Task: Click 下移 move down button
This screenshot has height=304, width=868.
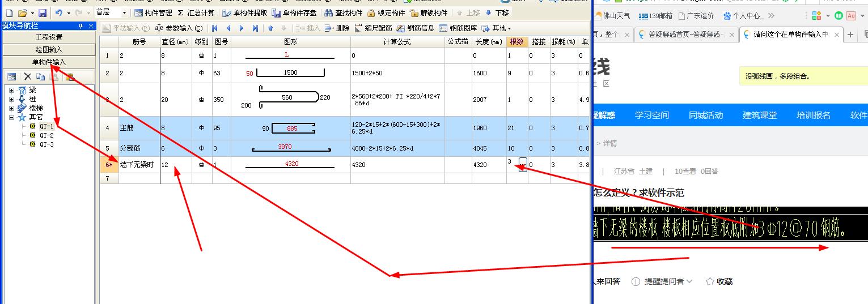Action: click(497, 12)
